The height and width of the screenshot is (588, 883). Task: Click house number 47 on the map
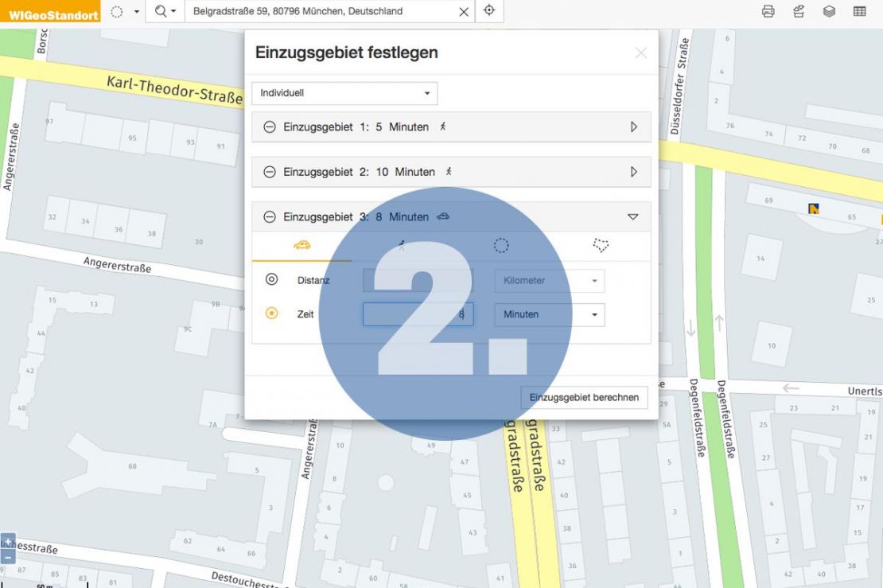[x=465, y=461]
